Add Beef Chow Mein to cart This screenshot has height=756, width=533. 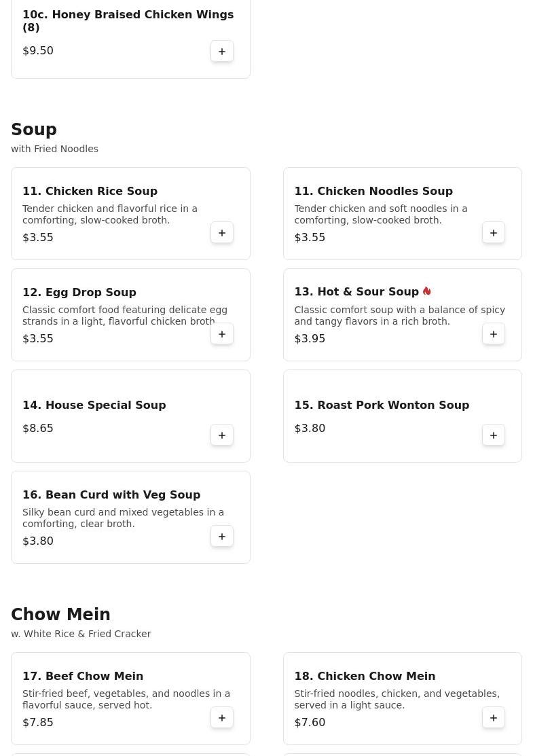tap(222, 718)
